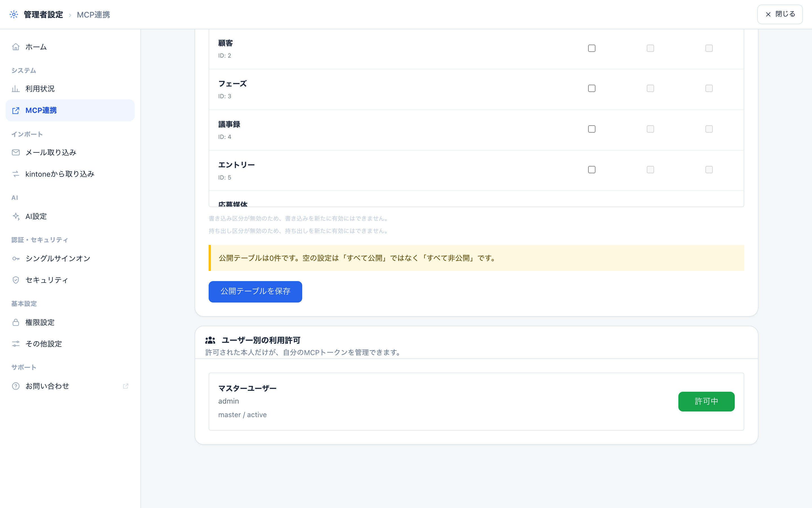Click the users icon beside ユーザー別の利用許可
Image resolution: width=812 pixels, height=508 pixels.
click(210, 340)
